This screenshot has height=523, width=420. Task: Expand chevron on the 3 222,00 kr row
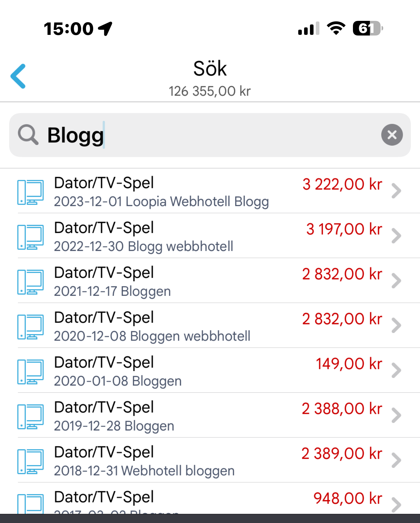click(396, 191)
